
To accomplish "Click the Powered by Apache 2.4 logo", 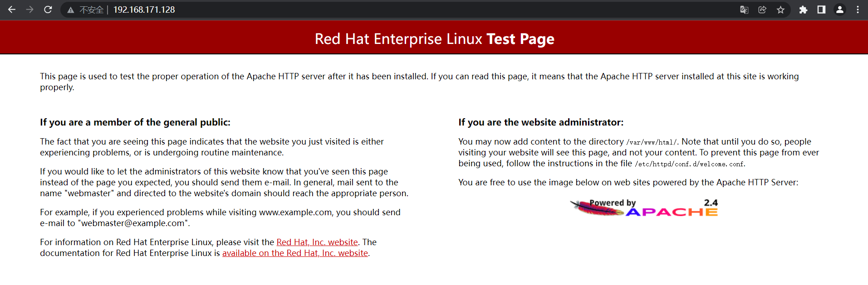I will click(x=644, y=208).
